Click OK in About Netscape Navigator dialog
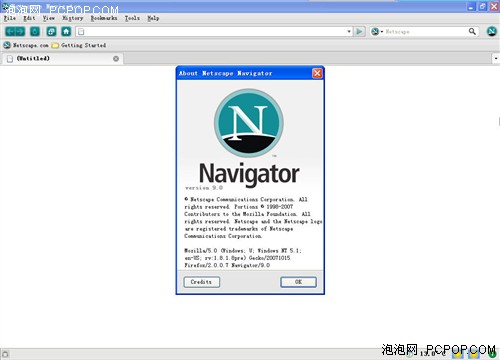Viewport: 500px width, 360px height. [298, 282]
